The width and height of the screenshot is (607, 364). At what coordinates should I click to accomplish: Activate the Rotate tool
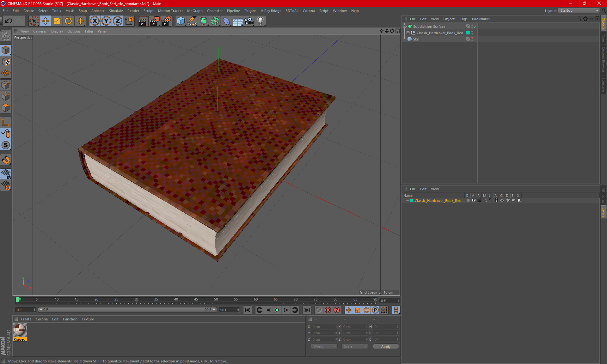tap(68, 21)
